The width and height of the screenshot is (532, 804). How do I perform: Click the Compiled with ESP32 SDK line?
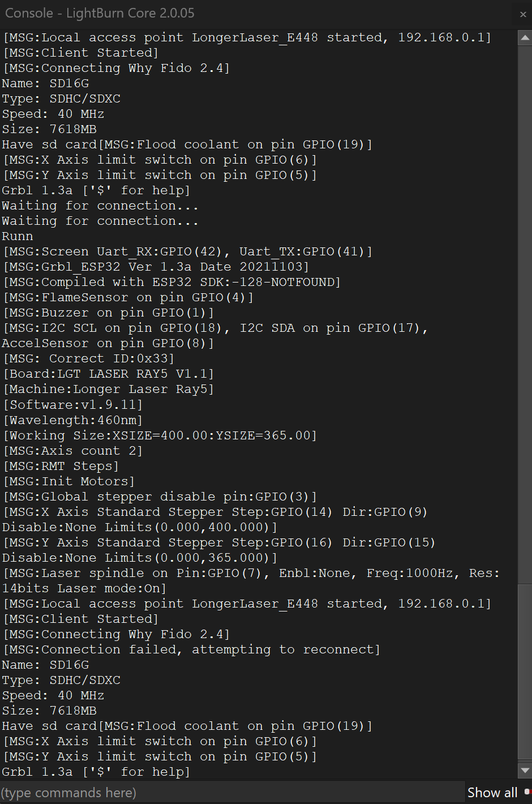coord(171,282)
